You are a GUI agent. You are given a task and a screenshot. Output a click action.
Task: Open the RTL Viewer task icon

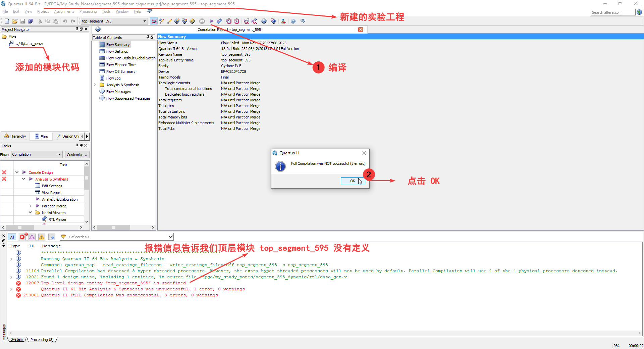tap(44, 219)
